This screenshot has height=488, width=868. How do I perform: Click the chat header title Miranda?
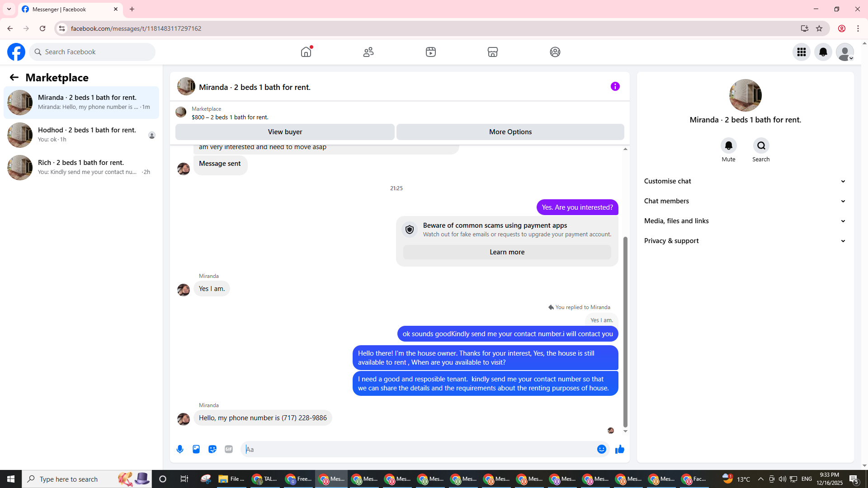[x=255, y=87]
